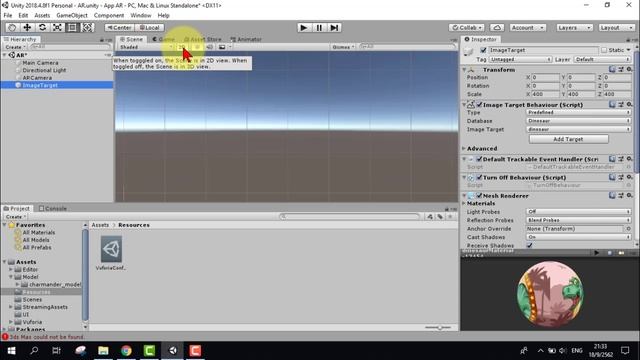Switch to the Asset Store tab

click(202, 39)
